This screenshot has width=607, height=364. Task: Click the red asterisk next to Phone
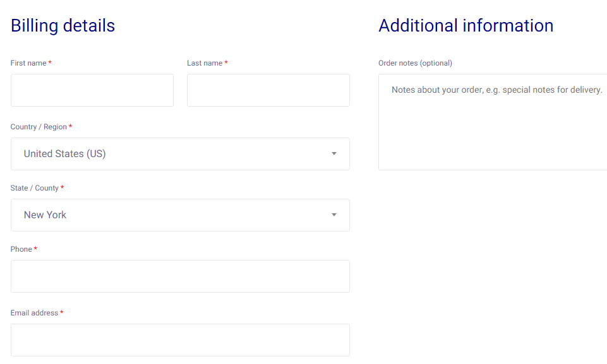click(x=35, y=249)
